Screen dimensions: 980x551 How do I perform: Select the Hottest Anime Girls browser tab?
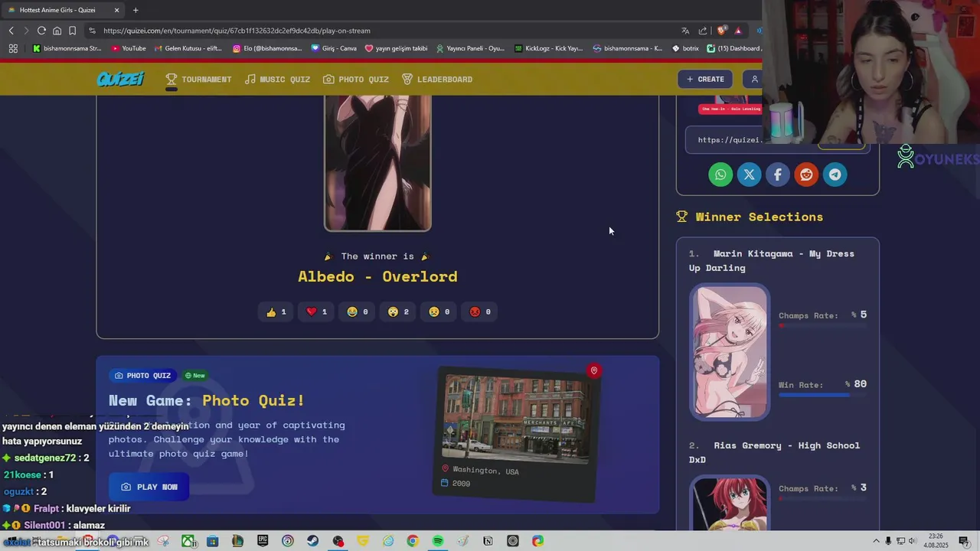[x=63, y=10]
